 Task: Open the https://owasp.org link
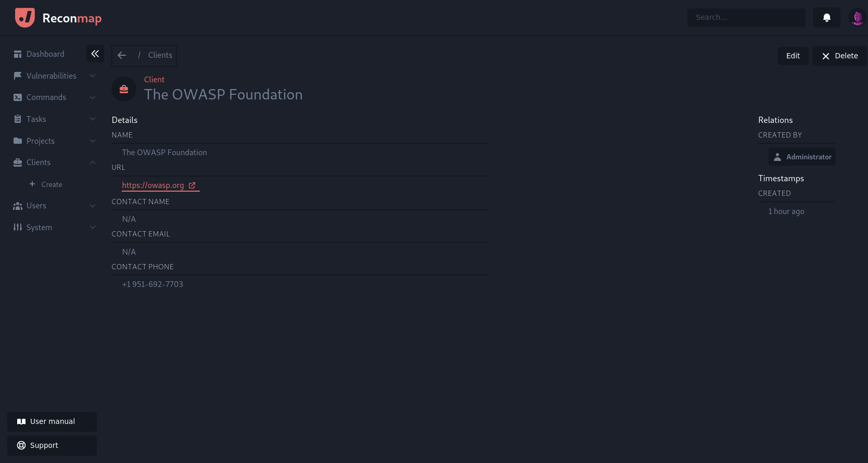153,185
